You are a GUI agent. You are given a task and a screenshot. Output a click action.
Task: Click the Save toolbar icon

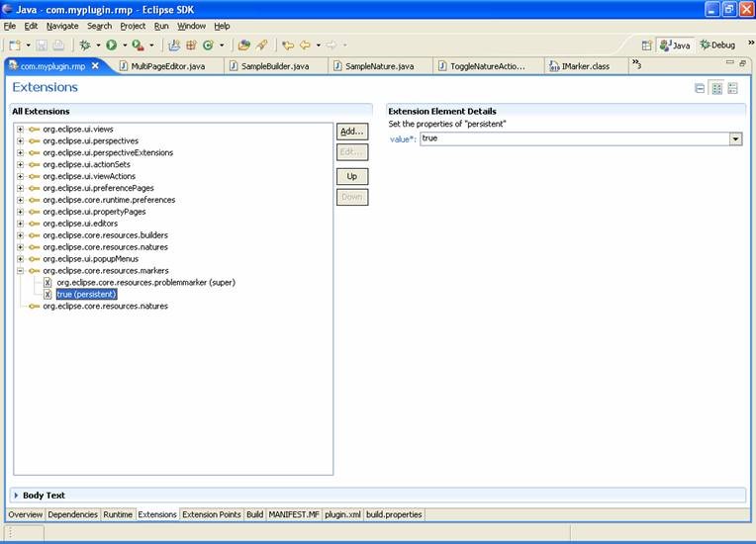click(x=42, y=45)
